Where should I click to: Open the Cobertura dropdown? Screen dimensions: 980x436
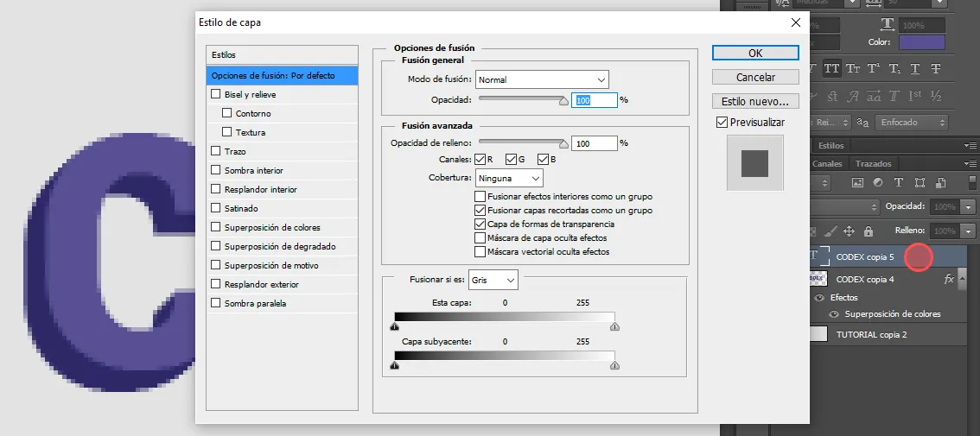click(x=509, y=178)
